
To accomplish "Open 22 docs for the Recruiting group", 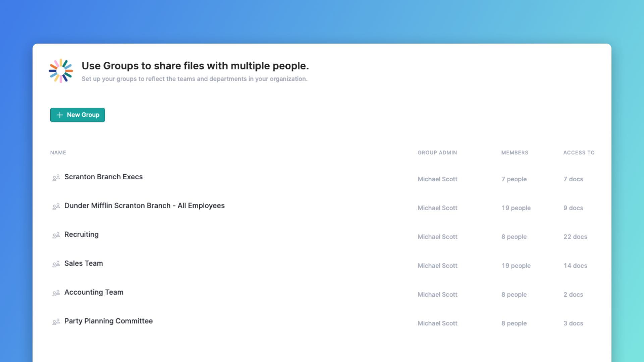I will [x=575, y=237].
